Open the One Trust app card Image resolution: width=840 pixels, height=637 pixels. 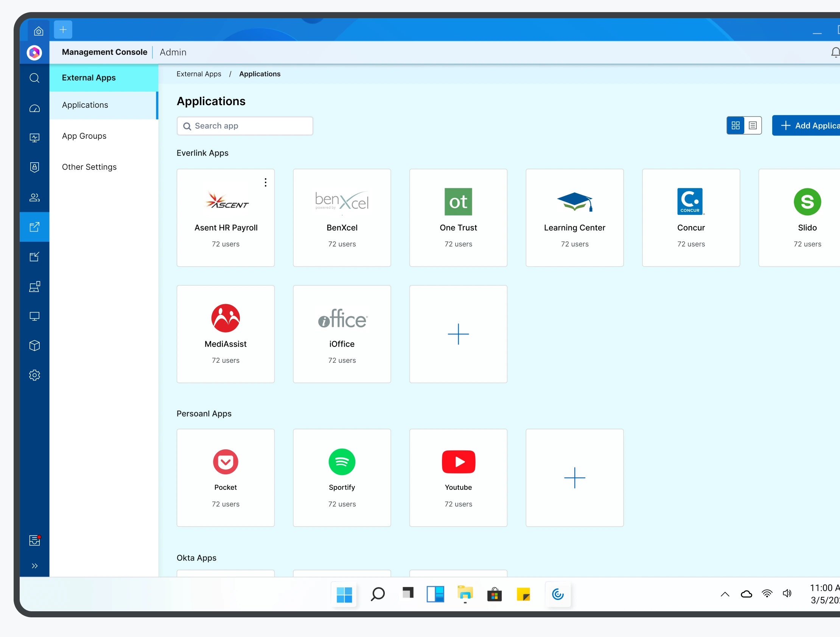[x=458, y=218]
